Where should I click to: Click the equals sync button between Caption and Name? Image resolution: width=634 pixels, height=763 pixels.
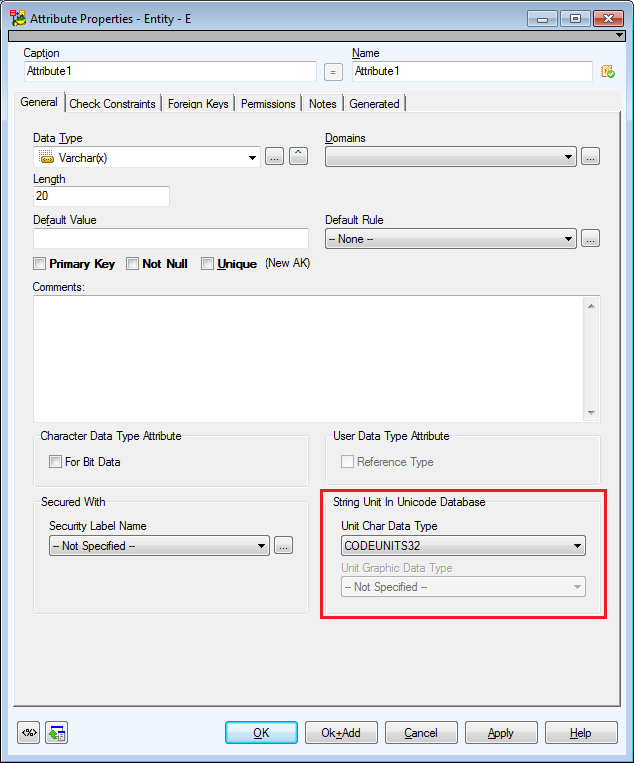(x=333, y=72)
